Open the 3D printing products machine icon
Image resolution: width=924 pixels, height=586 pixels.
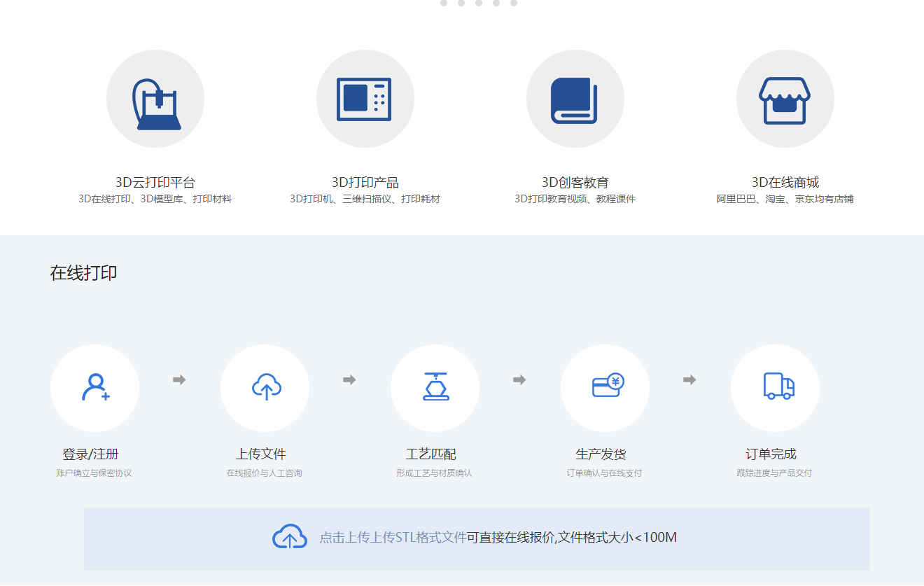tap(365, 99)
